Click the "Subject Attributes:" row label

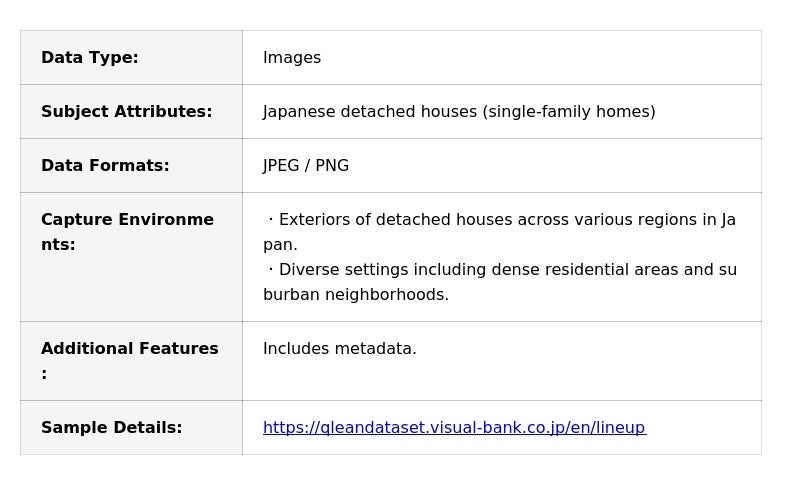(126, 112)
